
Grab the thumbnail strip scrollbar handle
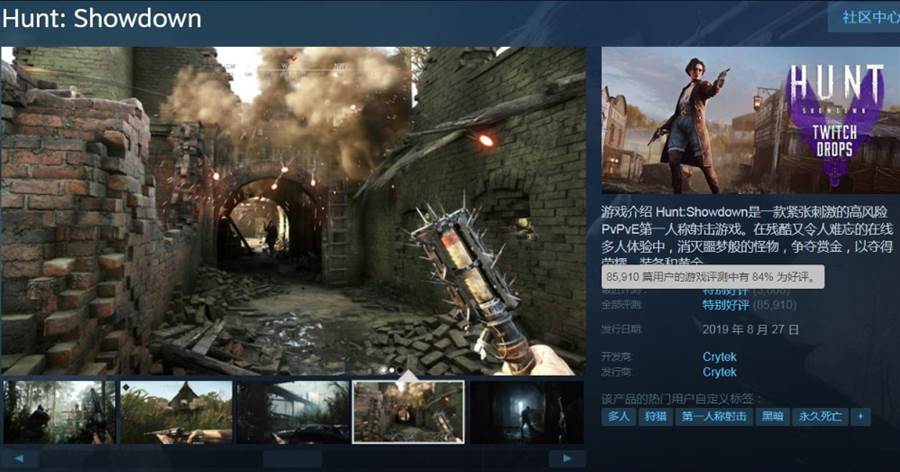(292, 458)
